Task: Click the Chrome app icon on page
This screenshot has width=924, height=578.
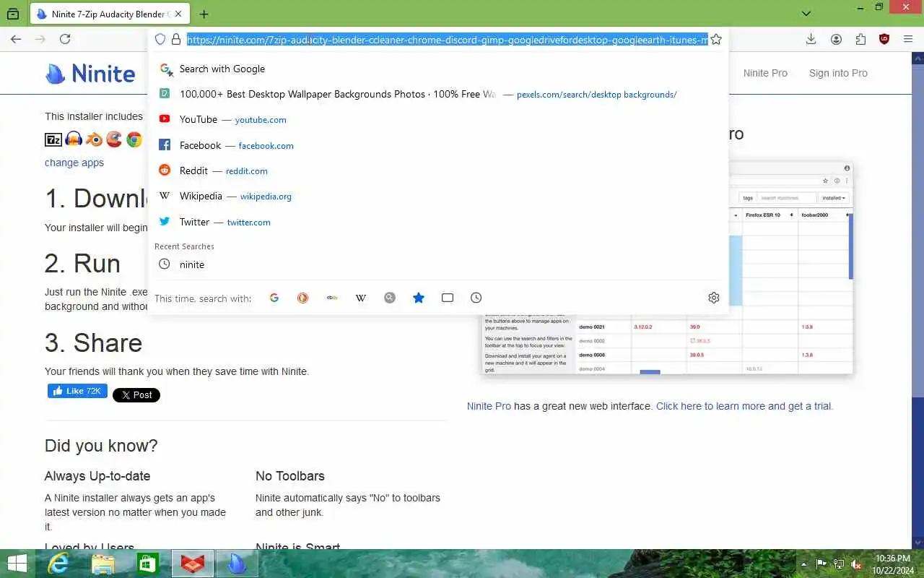Action: 134,139
